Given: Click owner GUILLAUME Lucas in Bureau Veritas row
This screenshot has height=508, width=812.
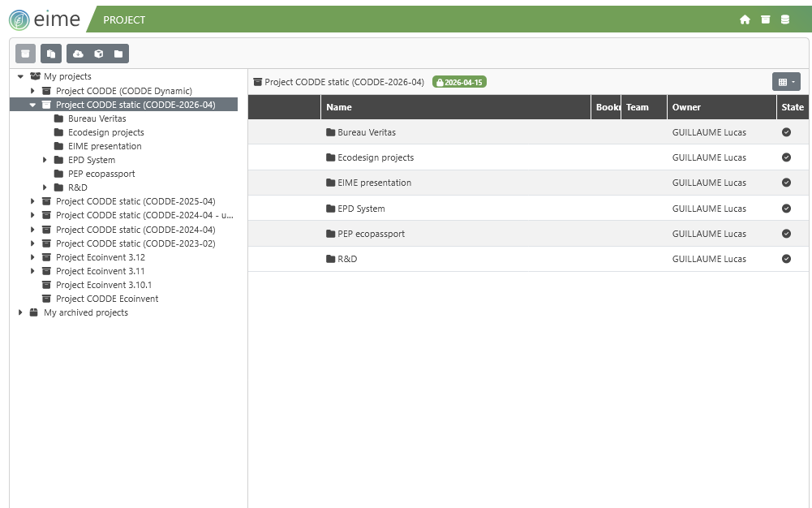Looking at the screenshot, I should [x=709, y=132].
